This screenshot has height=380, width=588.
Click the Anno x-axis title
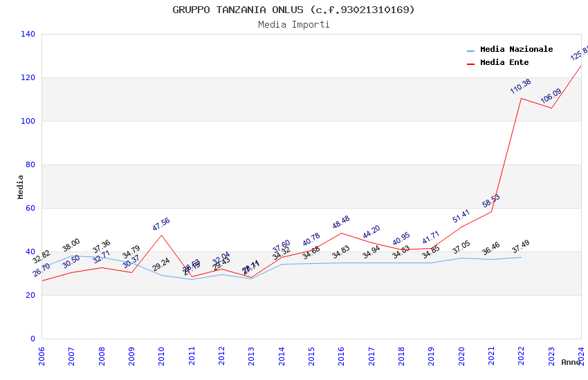coord(571,362)
